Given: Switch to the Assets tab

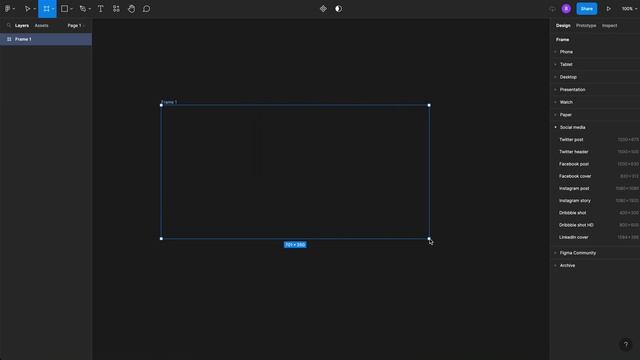Looking at the screenshot, I should coord(41,25).
